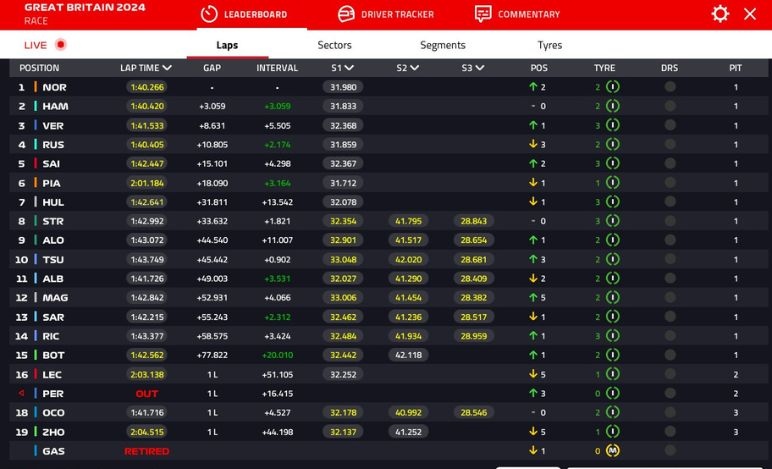Click the DRS indicator for VER
This screenshot has width=772, height=469.
tap(669, 126)
